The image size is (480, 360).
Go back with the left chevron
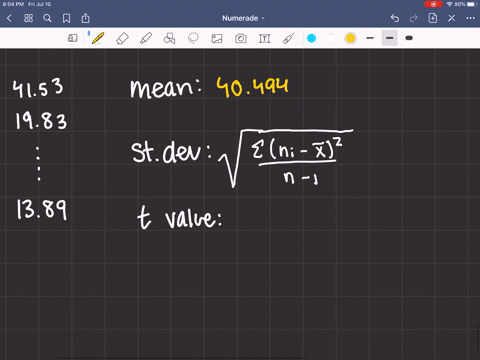pyautogui.click(x=9, y=18)
